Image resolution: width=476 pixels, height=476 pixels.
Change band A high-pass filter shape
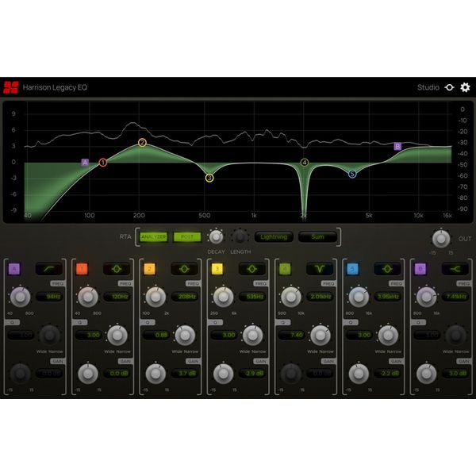point(49,269)
